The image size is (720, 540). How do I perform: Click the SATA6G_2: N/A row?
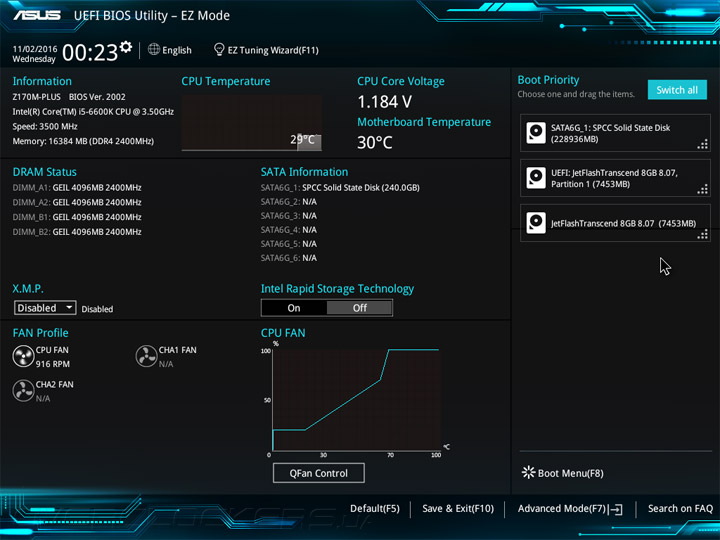click(x=289, y=202)
